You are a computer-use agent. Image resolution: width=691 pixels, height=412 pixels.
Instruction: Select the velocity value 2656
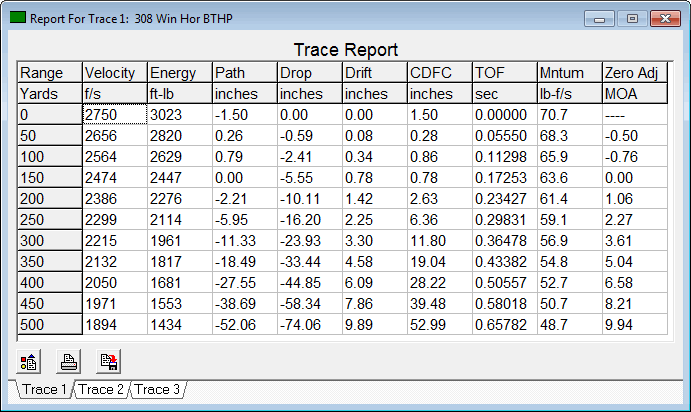tap(115, 136)
